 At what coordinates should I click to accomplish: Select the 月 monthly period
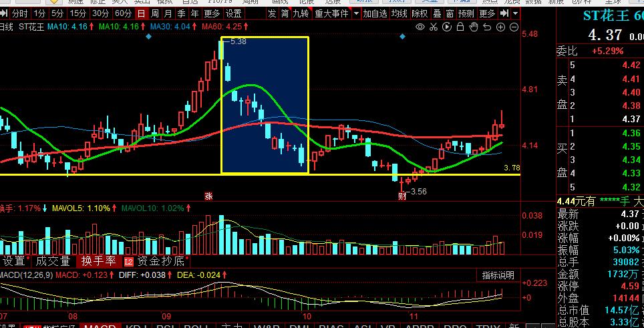(168, 13)
